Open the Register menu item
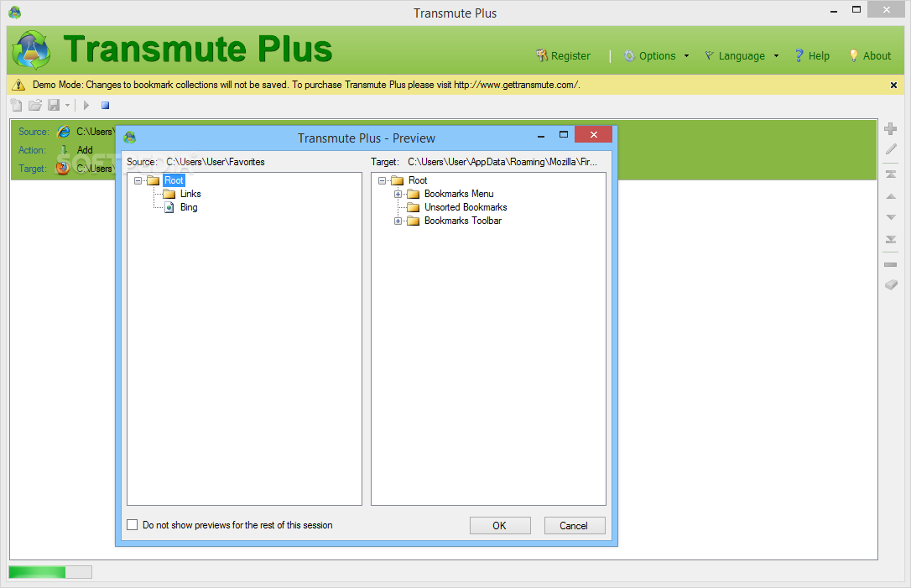Screen dimensions: 911x588 pyautogui.click(x=563, y=55)
